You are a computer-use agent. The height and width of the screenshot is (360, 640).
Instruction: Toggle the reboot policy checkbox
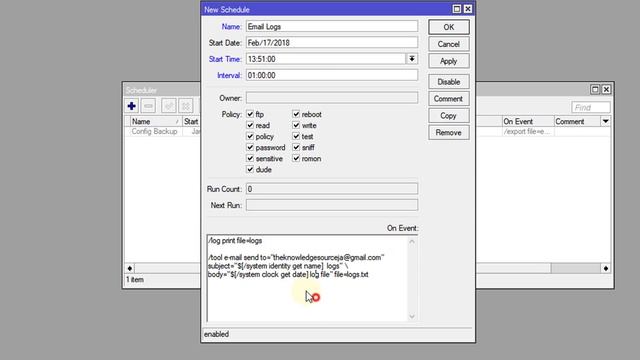tap(296, 114)
